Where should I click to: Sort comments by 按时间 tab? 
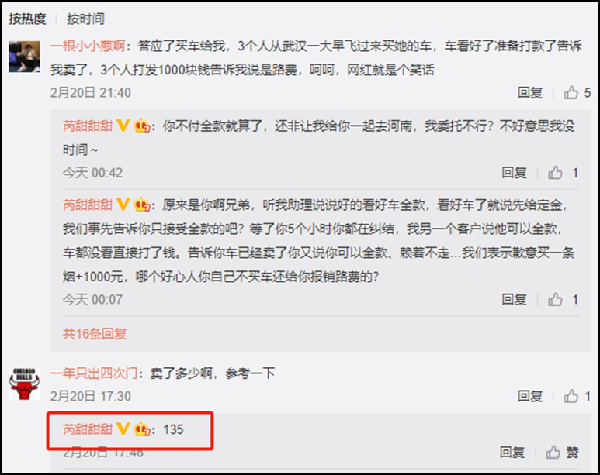tap(86, 18)
